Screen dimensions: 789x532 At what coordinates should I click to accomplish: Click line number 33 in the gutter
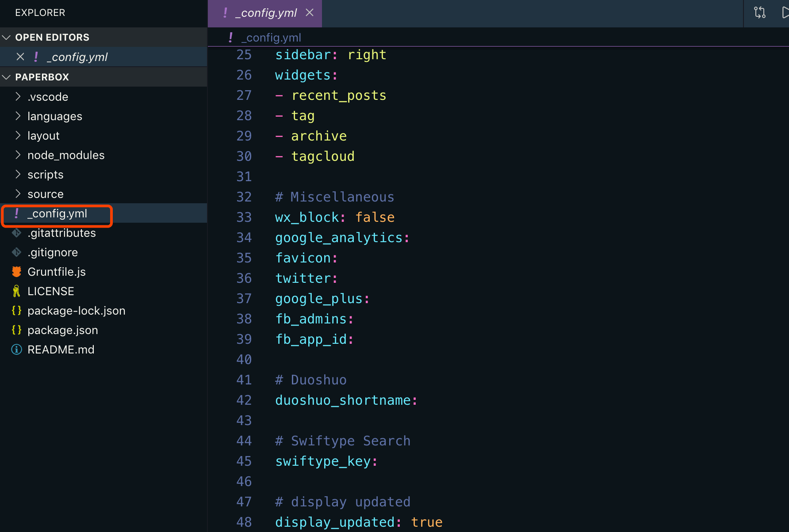[244, 217]
